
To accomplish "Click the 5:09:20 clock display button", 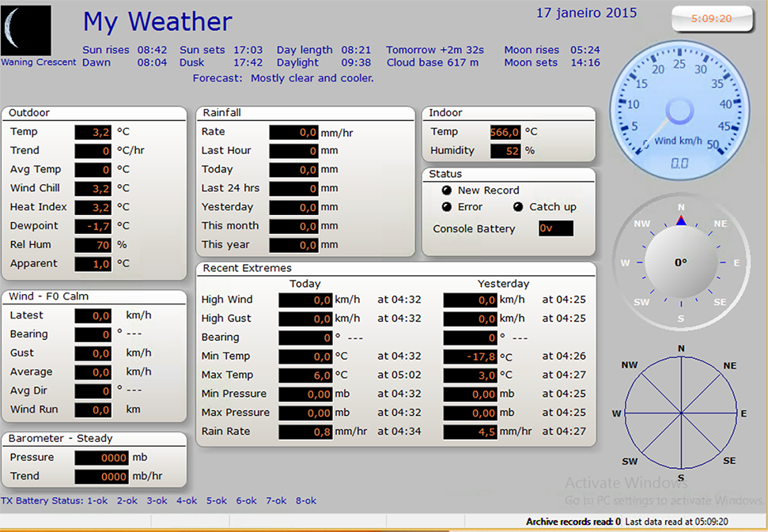I will pyautogui.click(x=711, y=19).
